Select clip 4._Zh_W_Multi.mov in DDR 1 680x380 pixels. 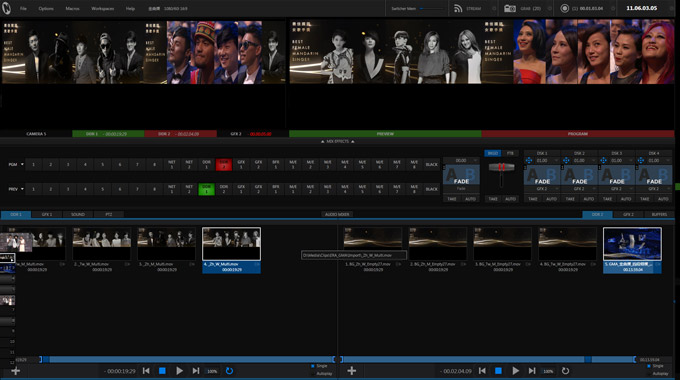point(232,250)
